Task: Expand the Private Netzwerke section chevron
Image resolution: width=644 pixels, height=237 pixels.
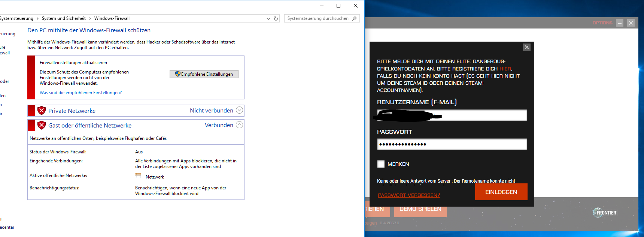Action: point(240,110)
